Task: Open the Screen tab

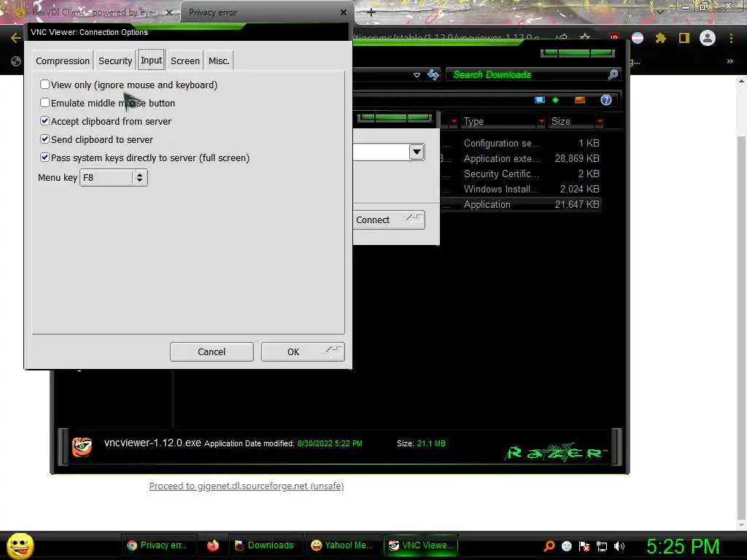Action: pos(185,61)
